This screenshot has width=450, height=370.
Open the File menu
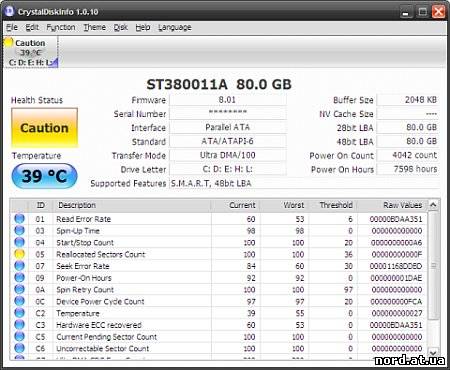(x=12, y=27)
